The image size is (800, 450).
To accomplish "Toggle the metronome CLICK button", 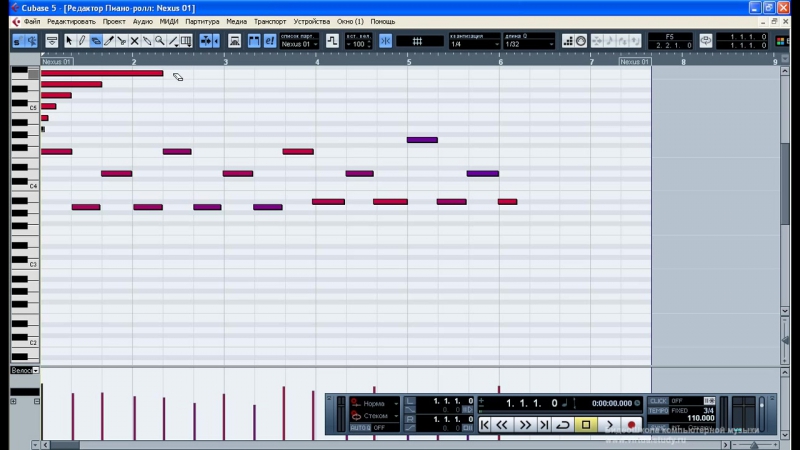I will 658,401.
